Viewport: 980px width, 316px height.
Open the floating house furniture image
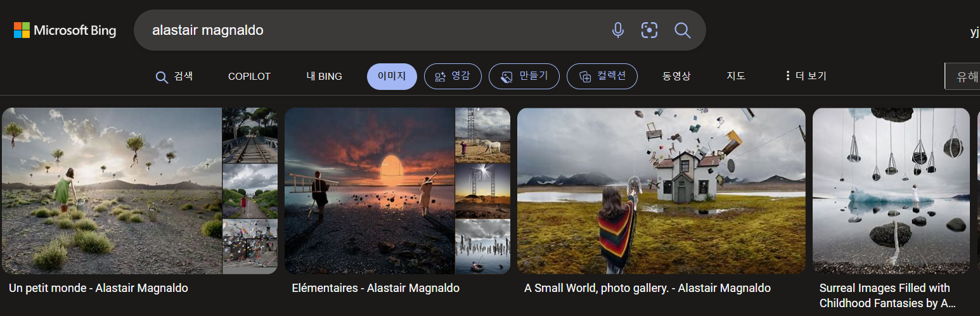click(661, 191)
